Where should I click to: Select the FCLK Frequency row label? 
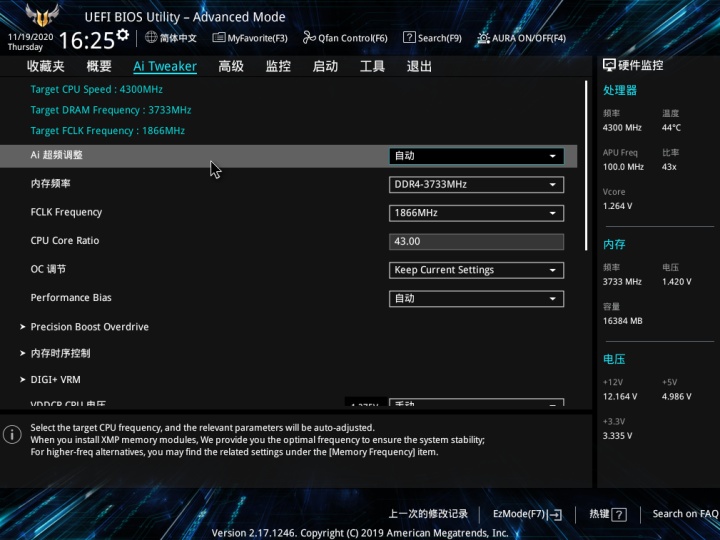pos(66,212)
